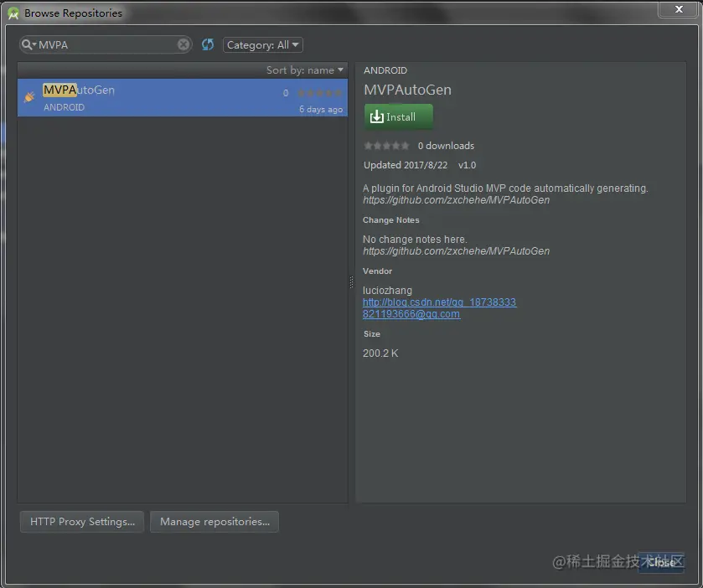Click the star rating in MVPAutoGen list row
The width and height of the screenshot is (703, 588).
(x=319, y=93)
